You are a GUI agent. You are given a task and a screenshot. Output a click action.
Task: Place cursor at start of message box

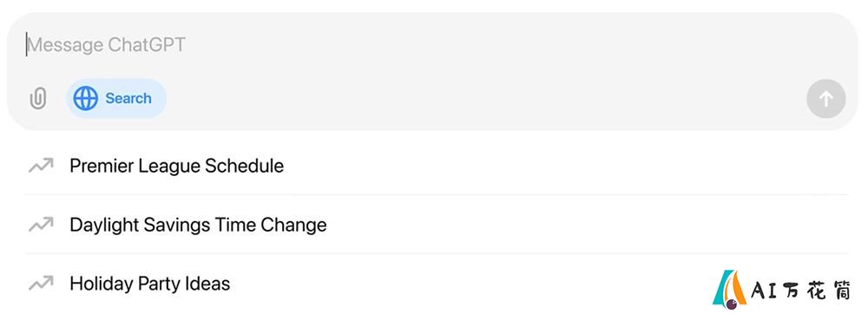point(27,45)
